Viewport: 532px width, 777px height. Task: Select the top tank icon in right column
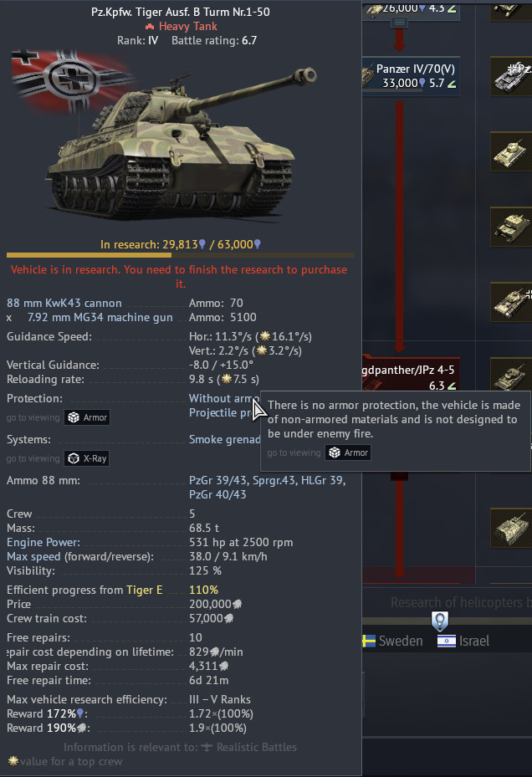click(511, 10)
